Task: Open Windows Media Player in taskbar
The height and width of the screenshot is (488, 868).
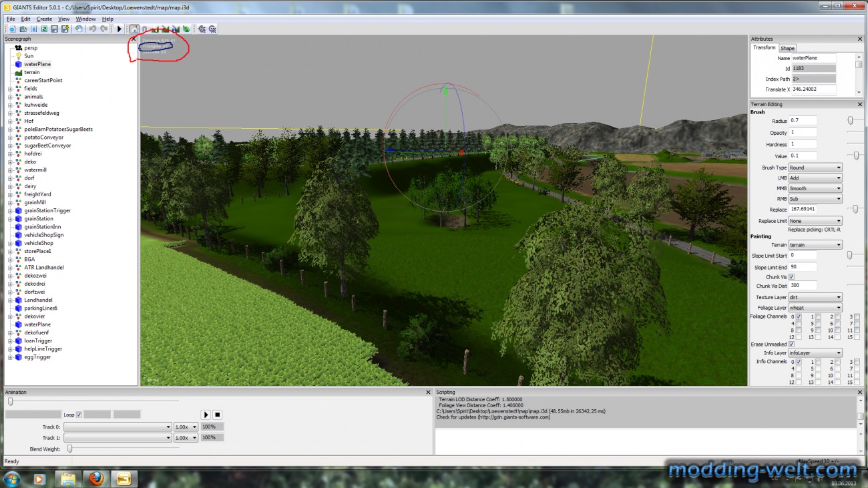Action: click(x=39, y=479)
